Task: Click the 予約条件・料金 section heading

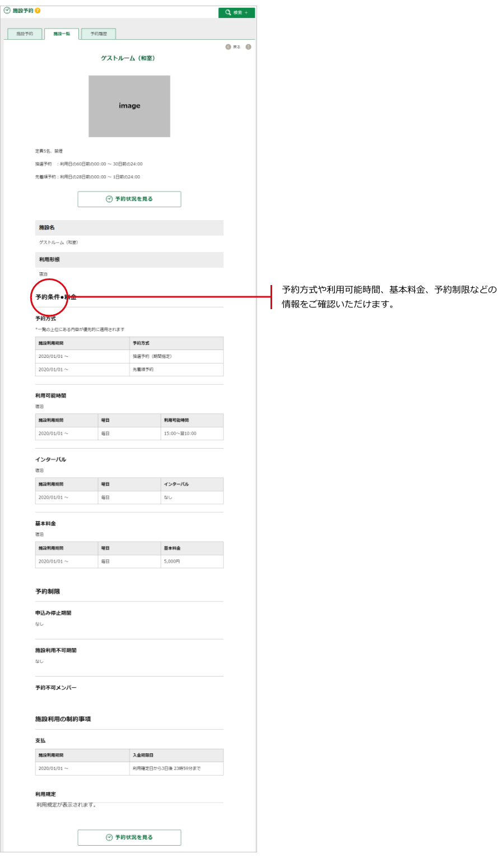Action: (56, 297)
